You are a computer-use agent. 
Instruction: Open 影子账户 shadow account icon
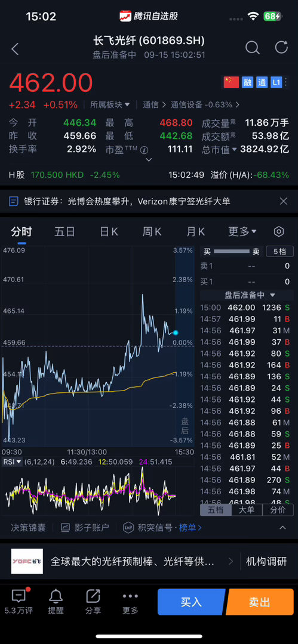coord(66,528)
